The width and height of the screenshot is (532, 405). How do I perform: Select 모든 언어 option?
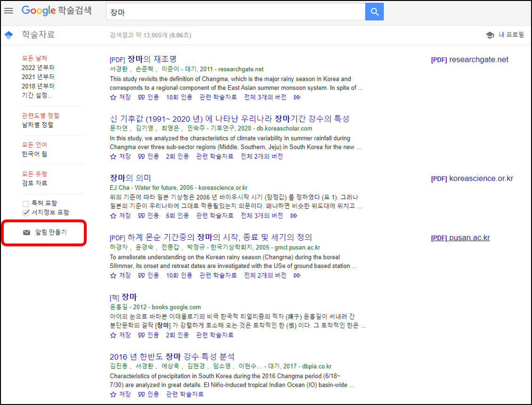[34, 145]
